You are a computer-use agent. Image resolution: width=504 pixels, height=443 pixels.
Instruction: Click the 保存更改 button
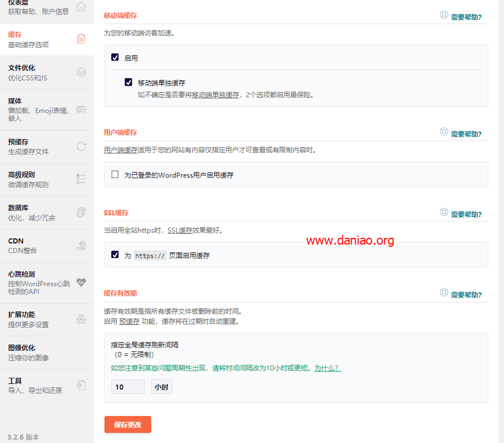tap(128, 424)
